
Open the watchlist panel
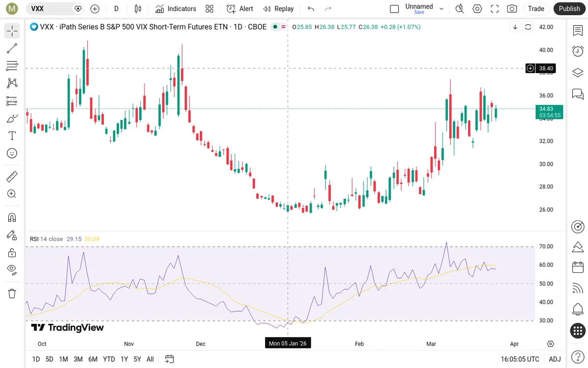click(578, 30)
